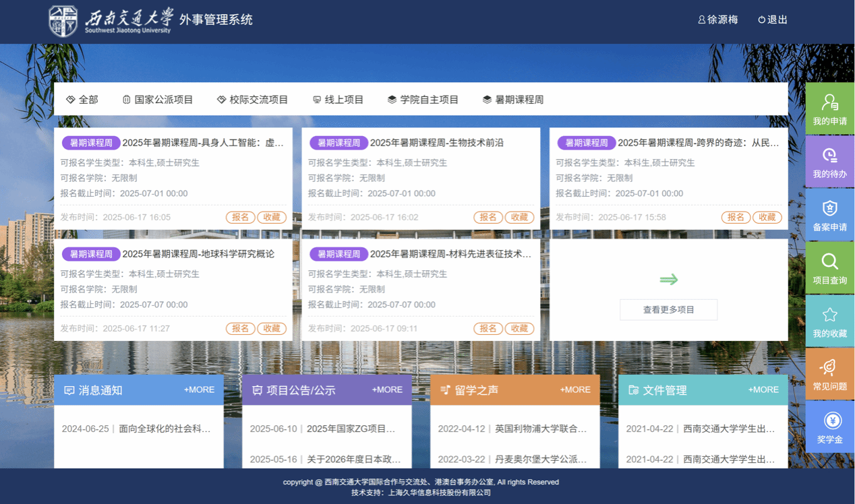Switch to the 国家公派项目 tab

(x=157, y=100)
